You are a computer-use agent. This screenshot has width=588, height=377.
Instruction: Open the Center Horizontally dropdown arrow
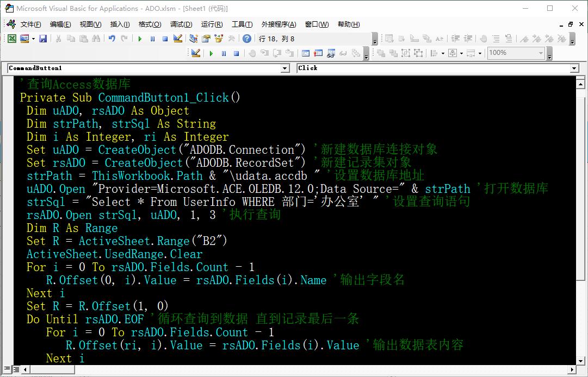coord(461,53)
